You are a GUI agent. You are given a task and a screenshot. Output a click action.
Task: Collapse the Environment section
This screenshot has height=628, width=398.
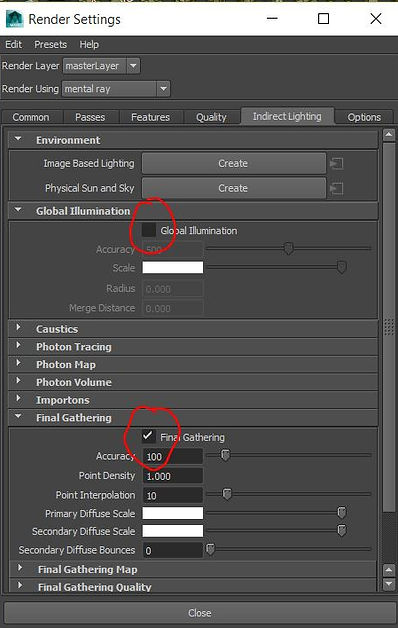click(18, 139)
